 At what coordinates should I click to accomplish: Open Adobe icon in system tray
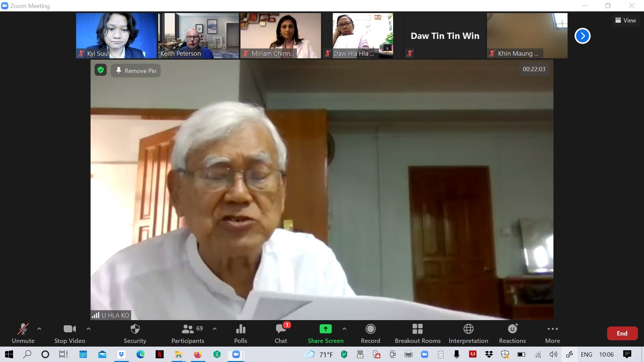point(473,354)
